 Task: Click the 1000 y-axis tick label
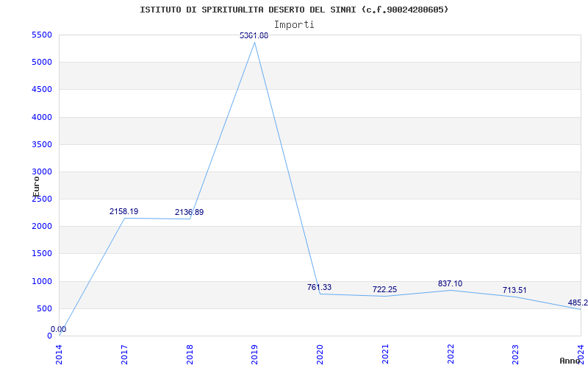[42, 281]
